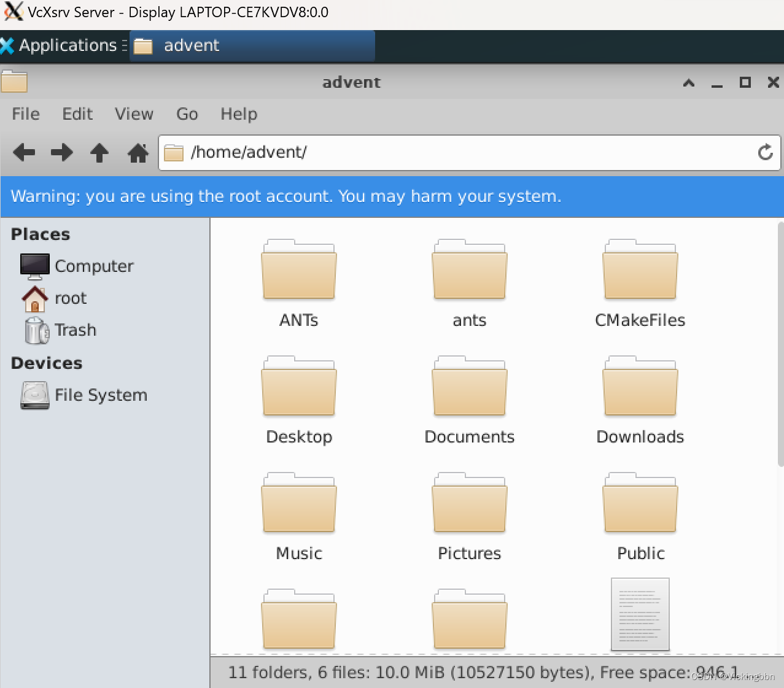
Task: Click the /home/advent/ path field
Action: (x=430, y=152)
